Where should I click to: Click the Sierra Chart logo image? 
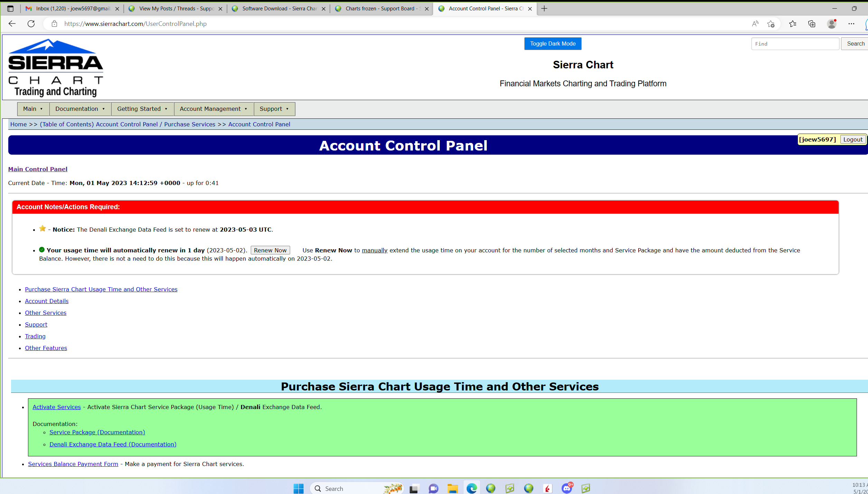56,68
